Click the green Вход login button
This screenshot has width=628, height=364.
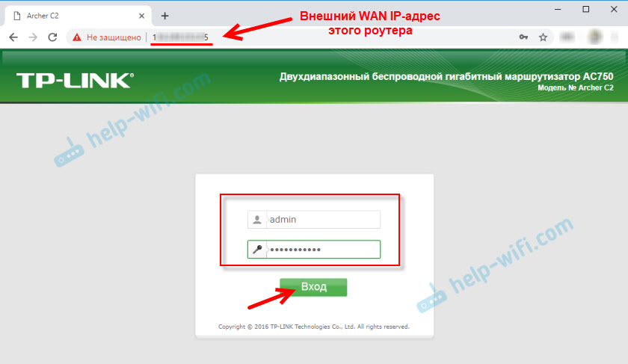pyautogui.click(x=313, y=287)
